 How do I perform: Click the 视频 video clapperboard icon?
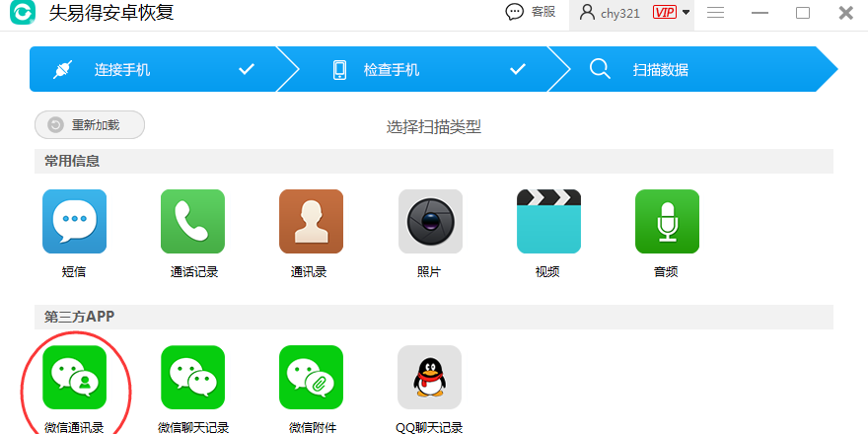point(548,221)
